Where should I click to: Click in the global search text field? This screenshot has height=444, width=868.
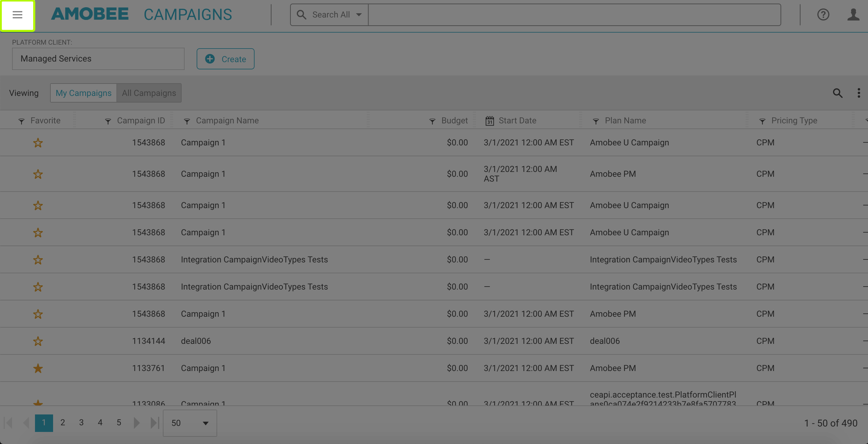pyautogui.click(x=574, y=14)
